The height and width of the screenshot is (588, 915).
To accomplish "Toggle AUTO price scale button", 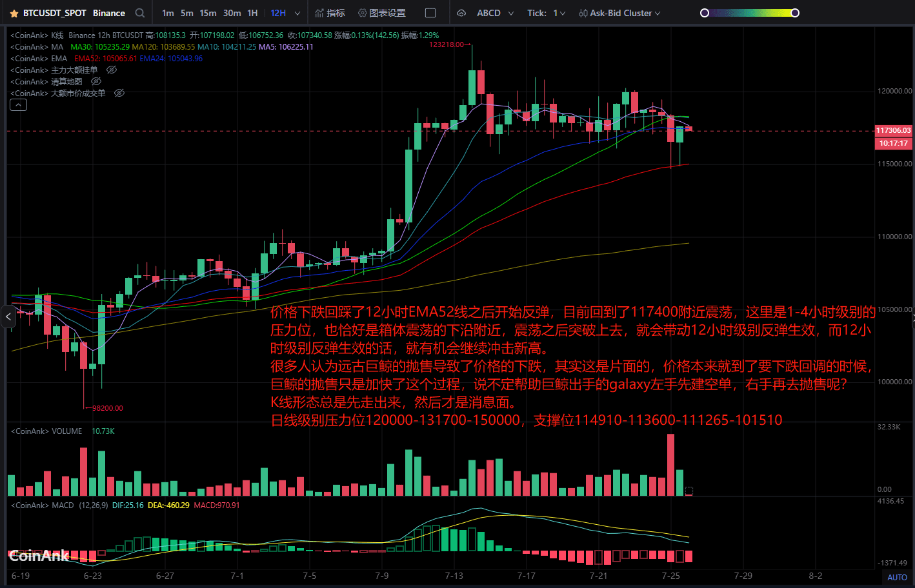I will [897, 578].
